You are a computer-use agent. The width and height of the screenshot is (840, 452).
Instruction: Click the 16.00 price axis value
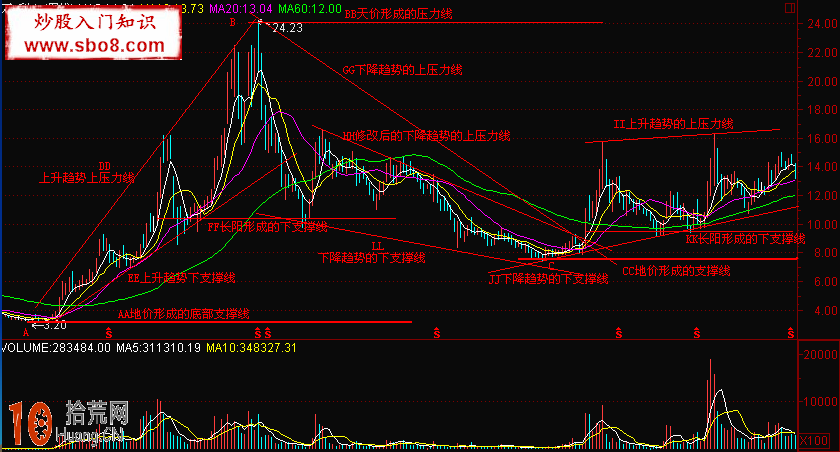tap(823, 139)
